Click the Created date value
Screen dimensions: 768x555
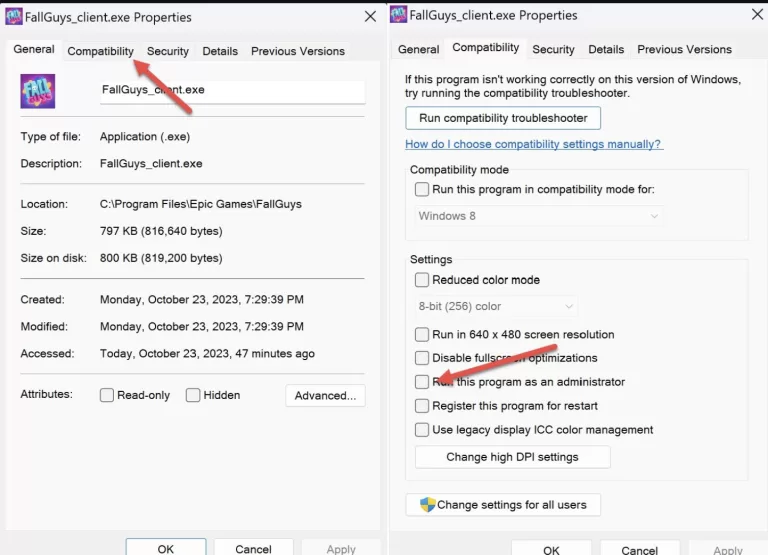point(202,299)
